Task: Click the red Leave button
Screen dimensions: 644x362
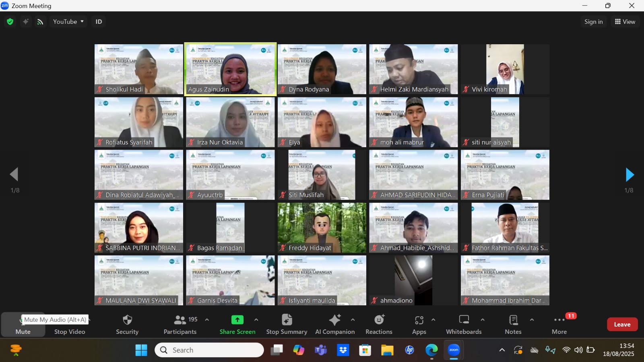Action: 622,325
